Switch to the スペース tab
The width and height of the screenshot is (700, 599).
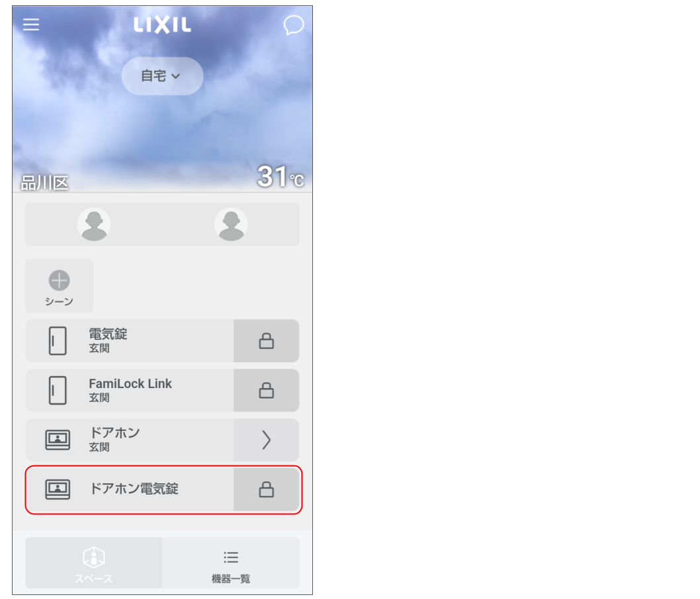pyautogui.click(x=94, y=563)
